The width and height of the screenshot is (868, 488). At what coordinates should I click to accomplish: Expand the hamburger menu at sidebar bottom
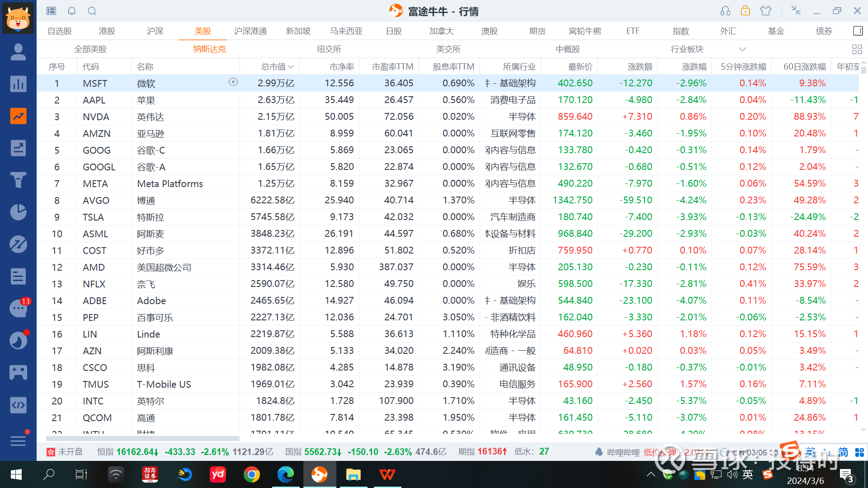(18, 441)
